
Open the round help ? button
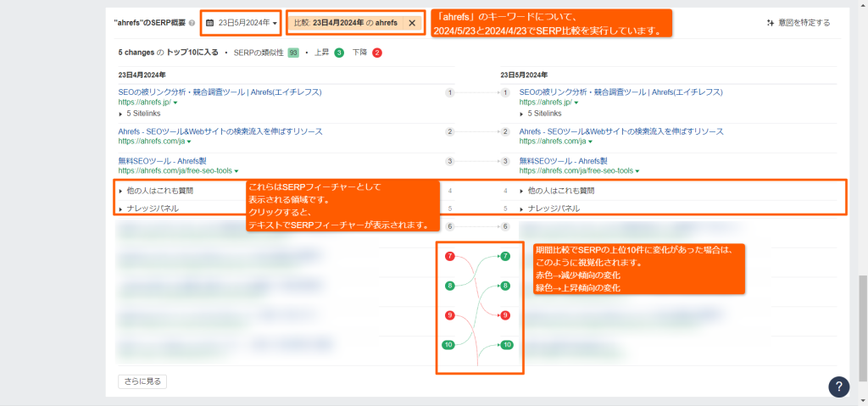tap(839, 386)
